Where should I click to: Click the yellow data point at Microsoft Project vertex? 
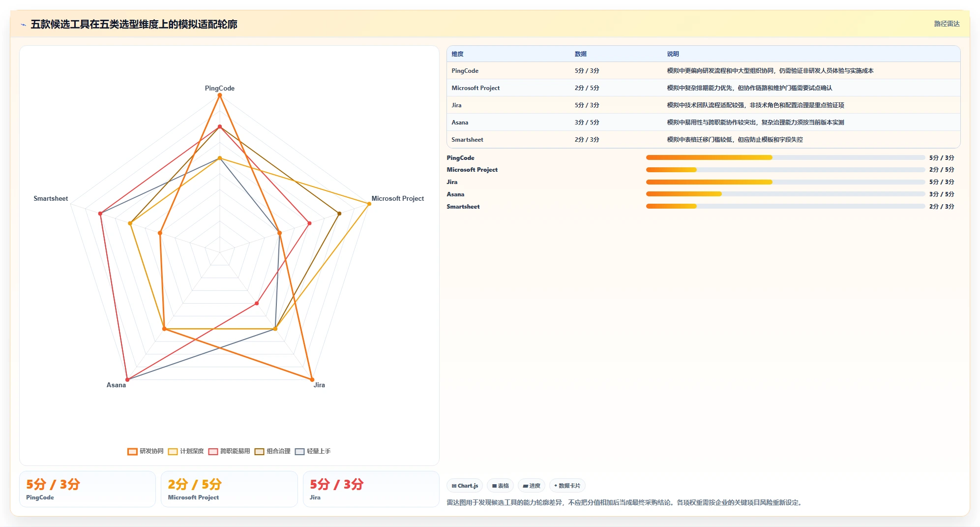(x=369, y=204)
